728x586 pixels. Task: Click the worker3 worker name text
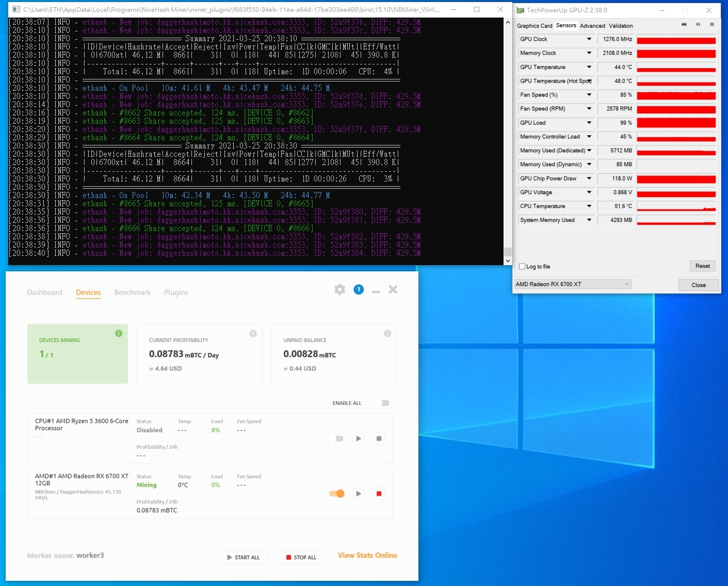[x=90, y=556]
